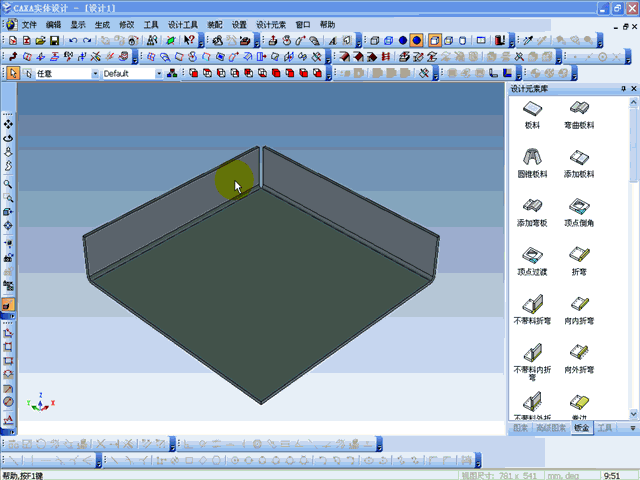This screenshot has height=480, width=640.
Task: Select the 向外折弯 outward bend element
Action: pos(579,359)
